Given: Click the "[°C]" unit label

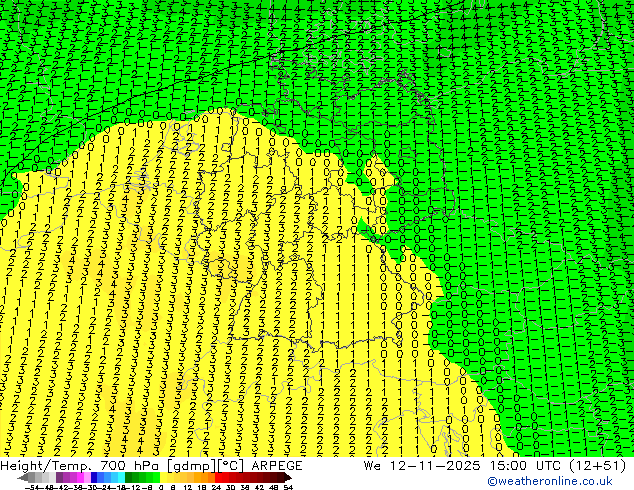Looking at the screenshot, I should (232, 466).
